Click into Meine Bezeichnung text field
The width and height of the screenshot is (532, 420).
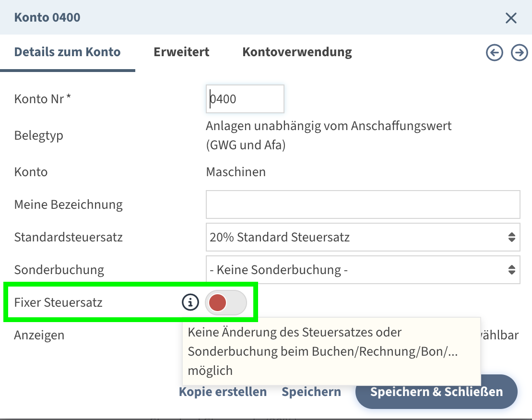(363, 204)
